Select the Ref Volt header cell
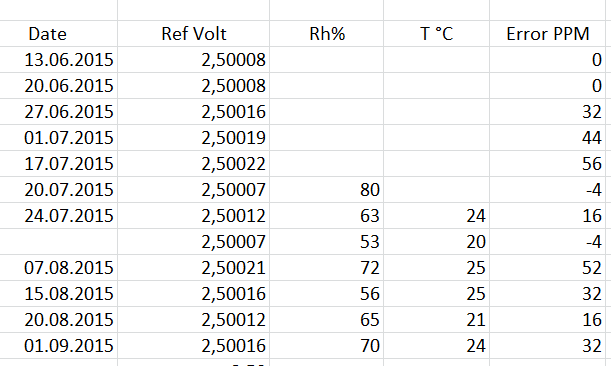This screenshot has height=366, width=611. click(194, 34)
